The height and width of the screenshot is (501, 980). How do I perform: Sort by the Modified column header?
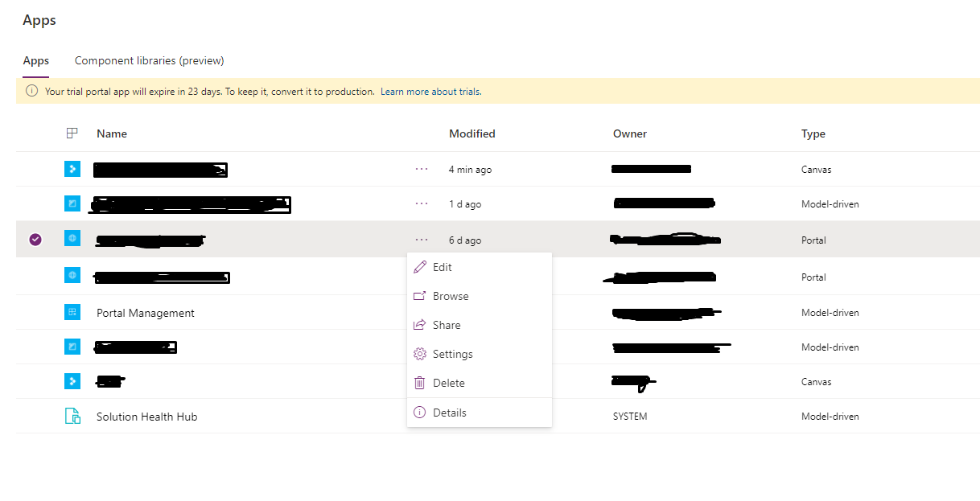pos(471,133)
